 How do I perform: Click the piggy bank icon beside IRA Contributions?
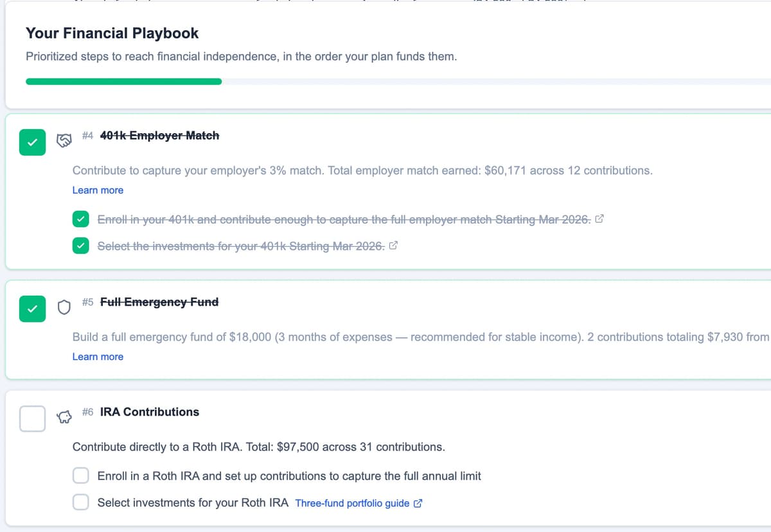click(64, 417)
